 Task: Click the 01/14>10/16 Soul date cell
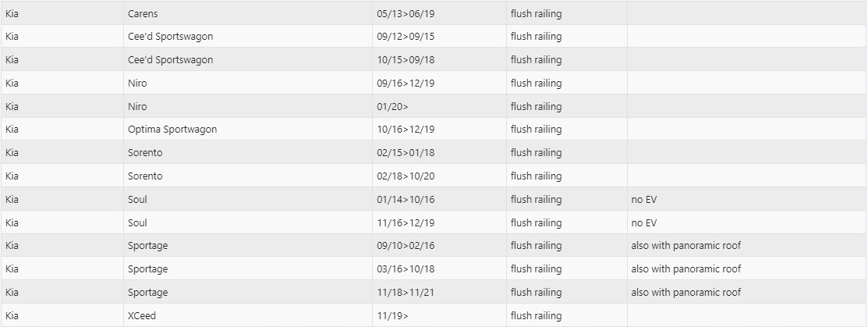(x=406, y=199)
